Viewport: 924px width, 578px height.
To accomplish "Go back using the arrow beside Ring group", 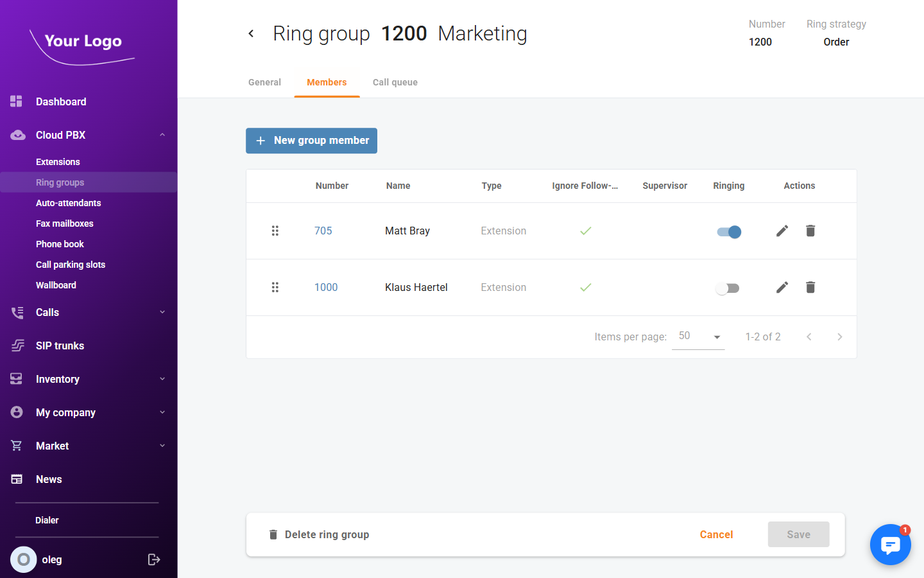I will [251, 33].
